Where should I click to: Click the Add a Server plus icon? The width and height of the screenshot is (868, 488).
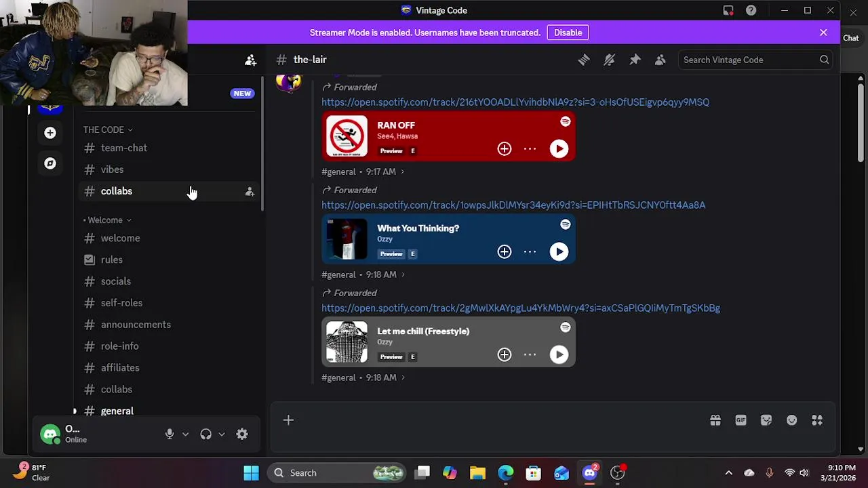pos(50,133)
